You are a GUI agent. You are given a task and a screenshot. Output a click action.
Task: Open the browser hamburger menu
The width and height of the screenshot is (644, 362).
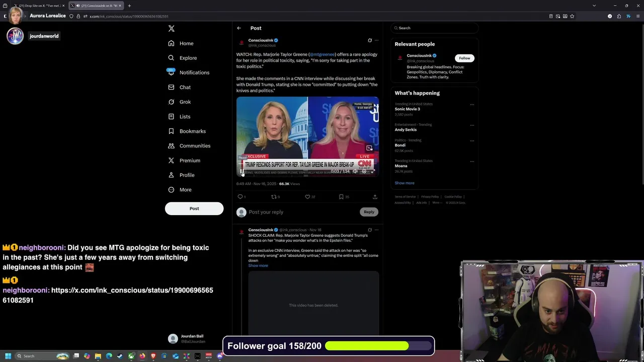coord(638,16)
